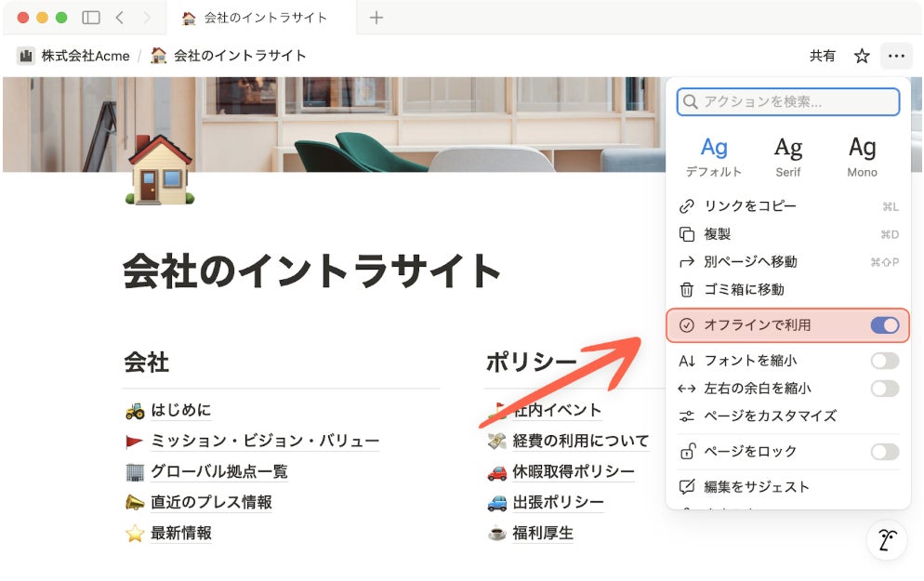Go back with the left chevron
This screenshot has width=924, height=581.
tap(120, 18)
